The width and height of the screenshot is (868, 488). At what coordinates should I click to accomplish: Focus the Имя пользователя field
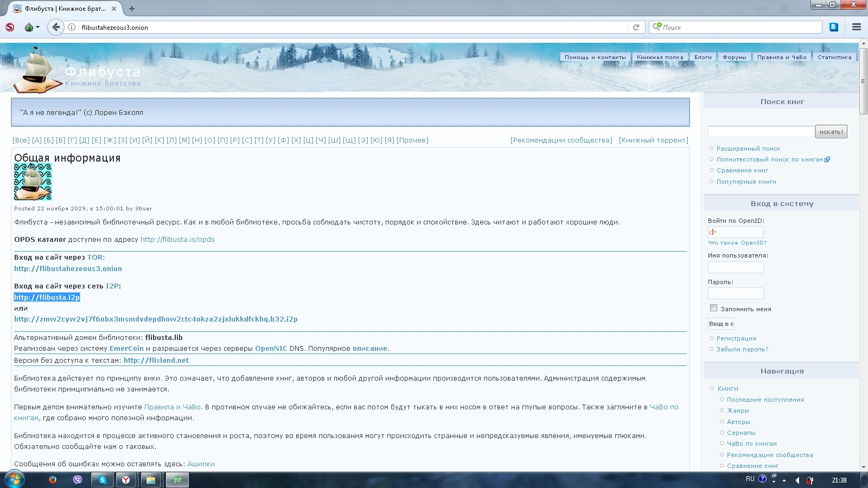tap(736, 267)
